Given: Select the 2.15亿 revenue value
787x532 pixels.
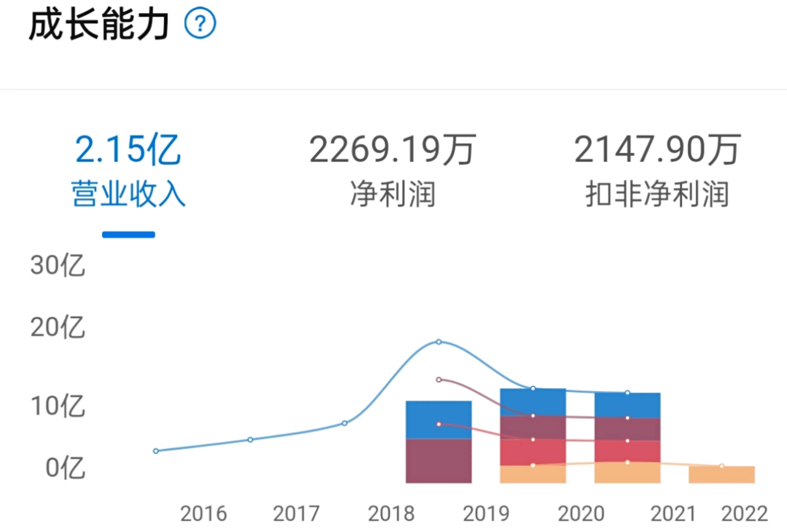Looking at the screenshot, I should pyautogui.click(x=128, y=149).
